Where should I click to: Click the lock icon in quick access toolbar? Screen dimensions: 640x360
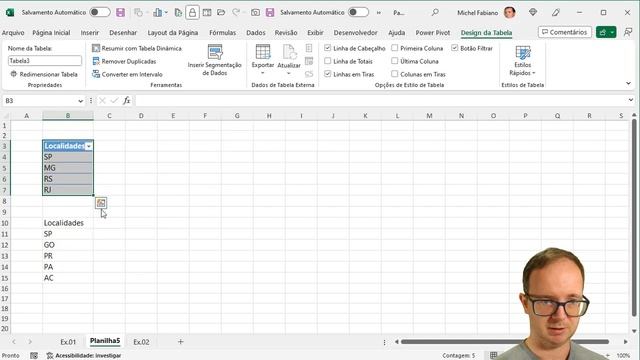tap(192, 13)
